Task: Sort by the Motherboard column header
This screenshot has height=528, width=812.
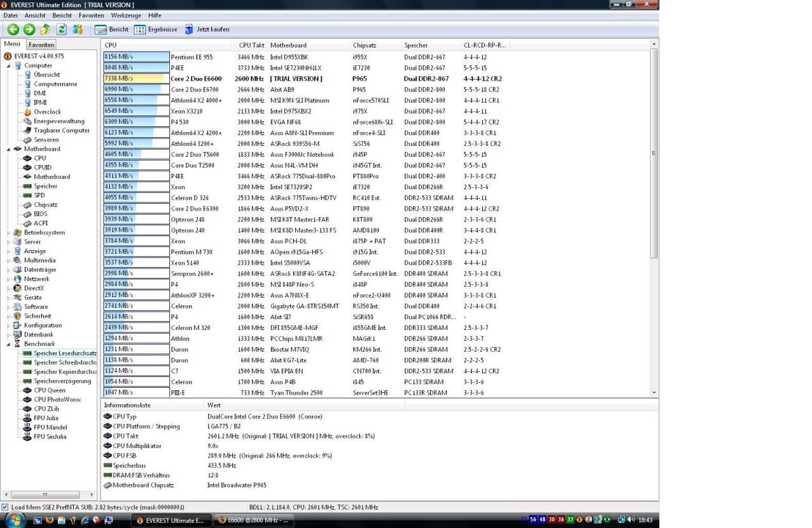Action: (x=309, y=45)
